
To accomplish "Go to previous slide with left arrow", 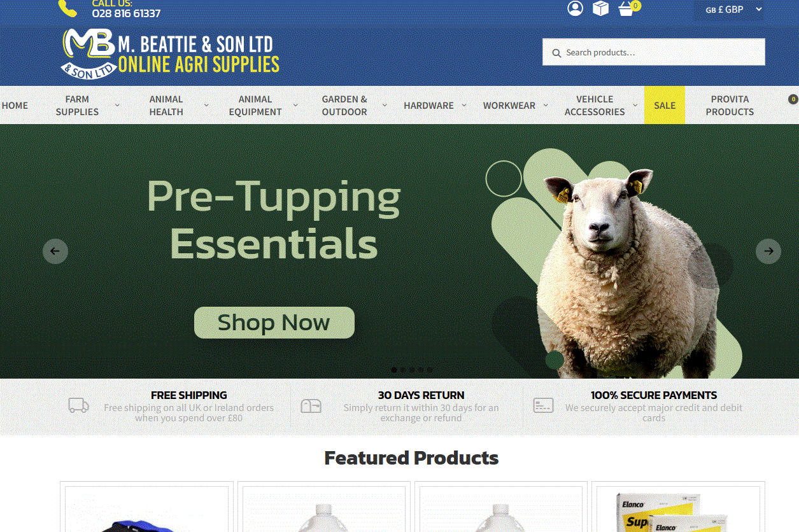I will 55,251.
